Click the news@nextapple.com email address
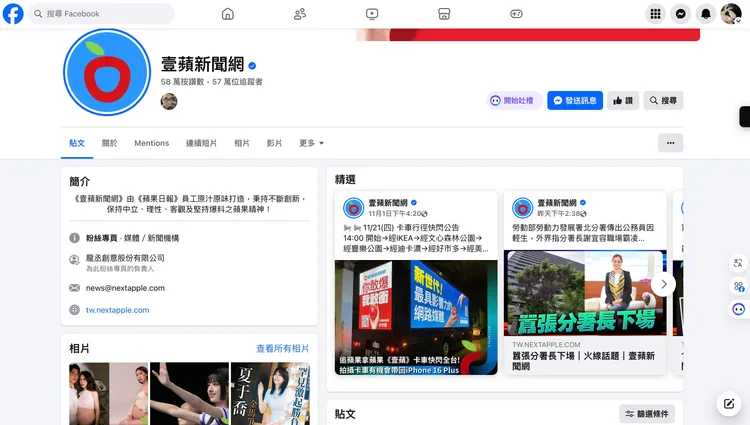750x425 pixels. 125,288
